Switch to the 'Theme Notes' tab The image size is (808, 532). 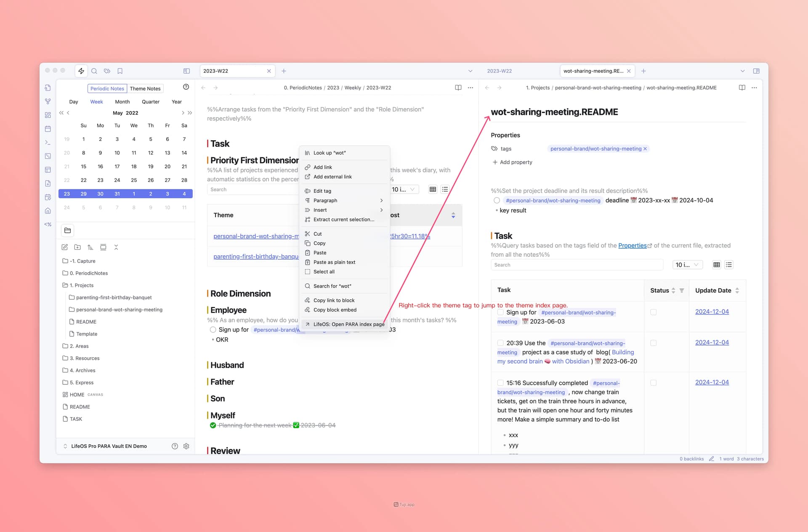(x=145, y=88)
